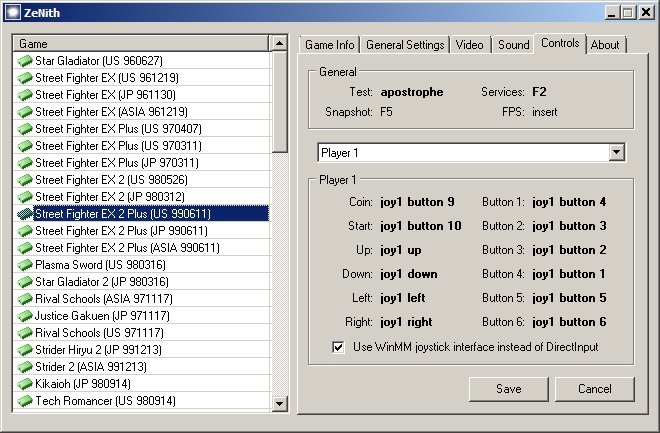
Task: Click the Game column header sort arrow
Action: click(277, 44)
